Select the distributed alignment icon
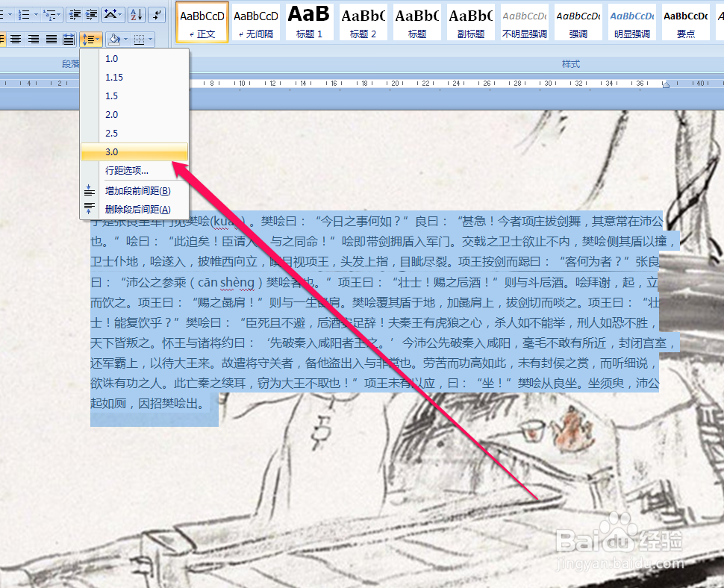The height and width of the screenshot is (588, 724). [69, 39]
